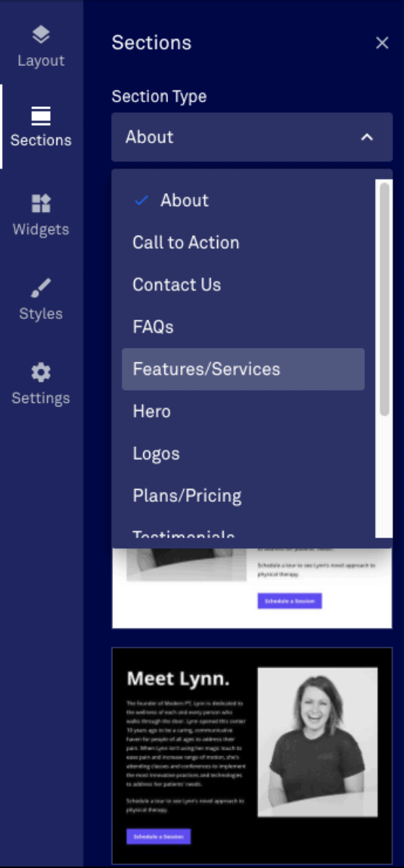
Task: Collapse the Section Type dropdown chevron
Action: 367,137
